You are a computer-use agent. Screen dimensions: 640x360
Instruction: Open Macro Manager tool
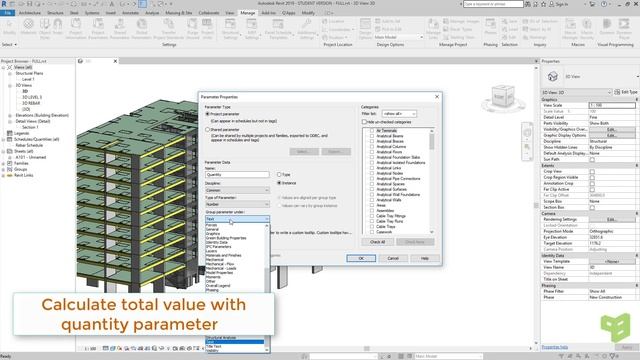pos(570,29)
